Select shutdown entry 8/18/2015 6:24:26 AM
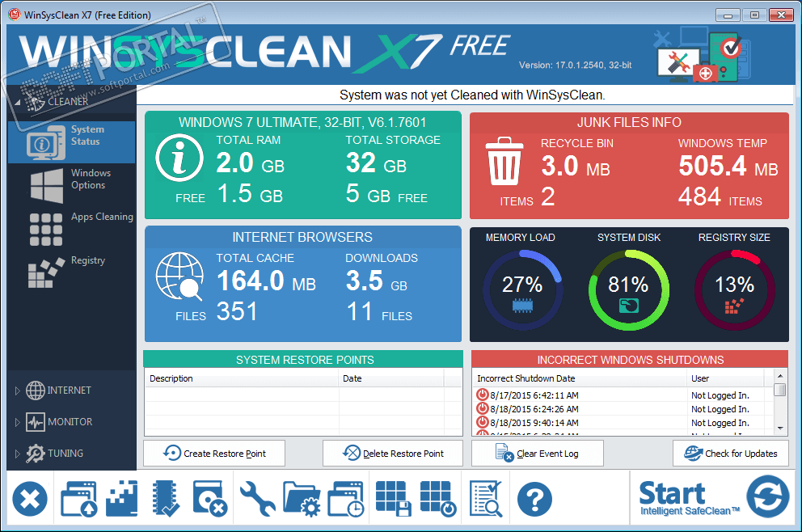The image size is (802, 532). [623, 409]
